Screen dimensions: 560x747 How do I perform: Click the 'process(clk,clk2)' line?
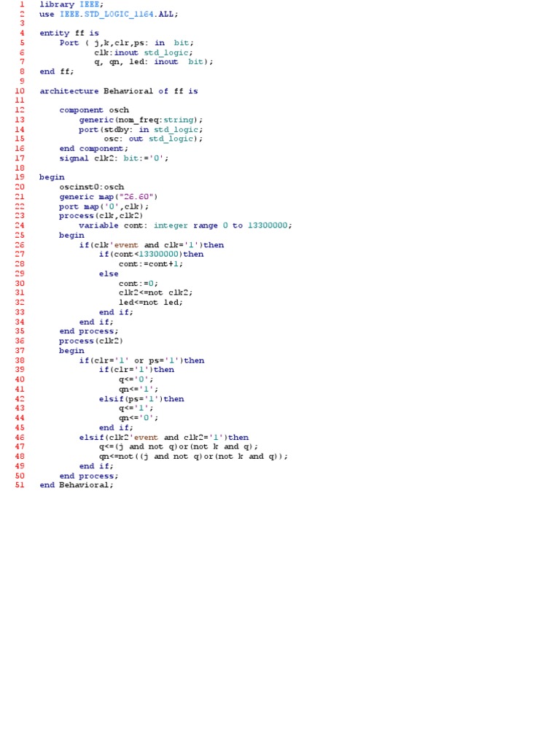click(101, 216)
